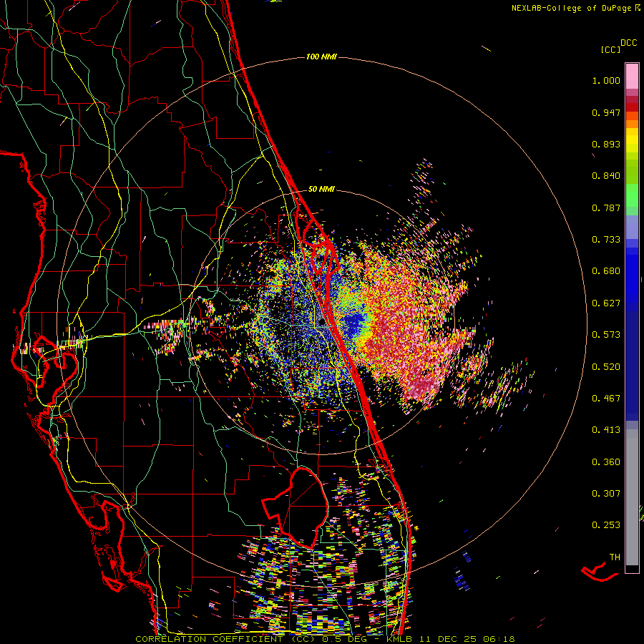Click the yellow segment of the color bar

tap(632, 142)
